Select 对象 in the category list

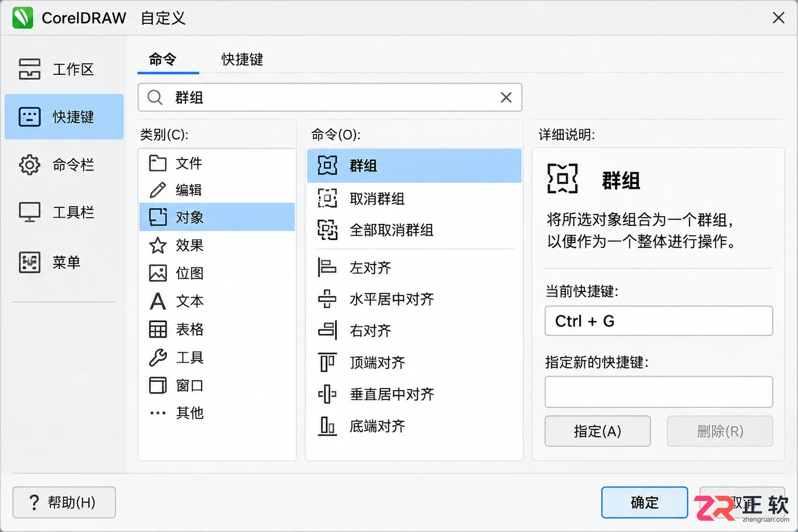click(217, 217)
